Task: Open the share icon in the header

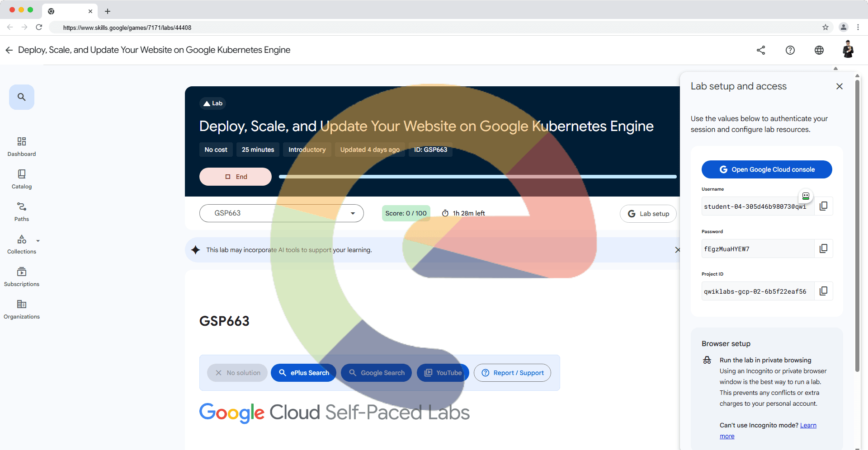Action: pyautogui.click(x=761, y=50)
